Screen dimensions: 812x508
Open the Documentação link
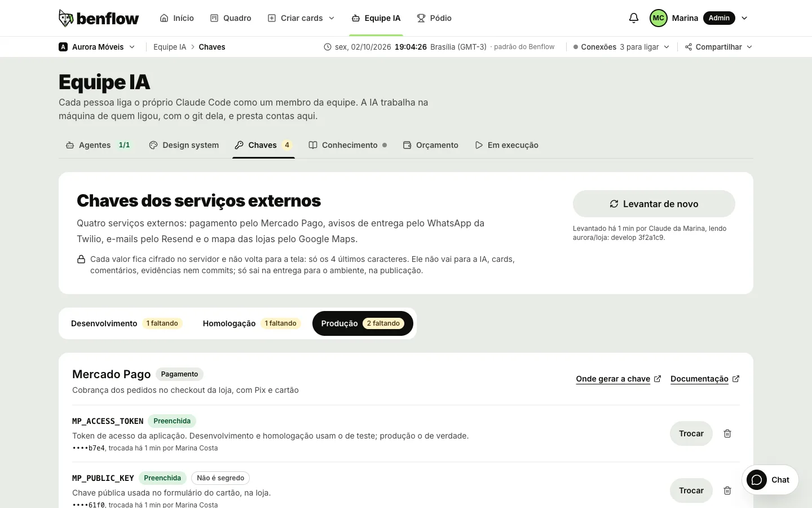point(705,379)
